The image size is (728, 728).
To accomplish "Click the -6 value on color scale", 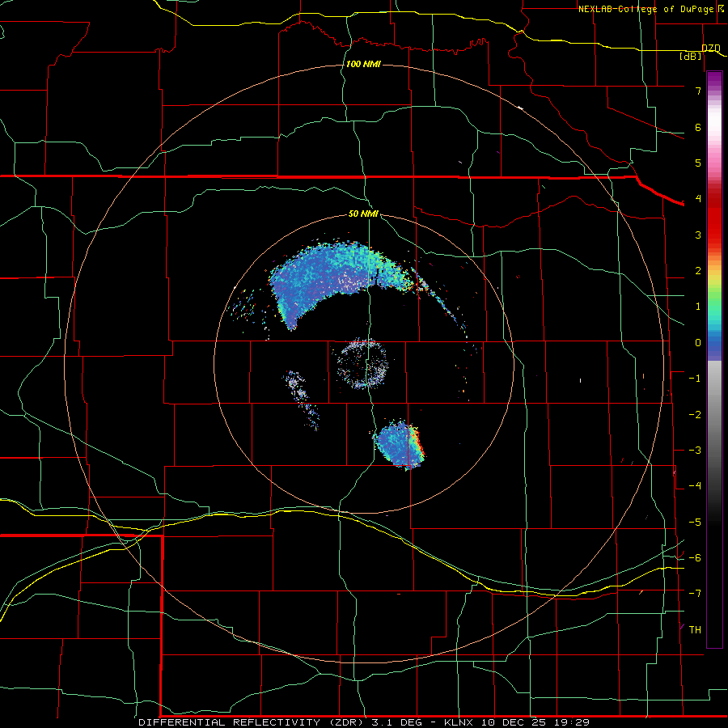I will click(x=695, y=558).
